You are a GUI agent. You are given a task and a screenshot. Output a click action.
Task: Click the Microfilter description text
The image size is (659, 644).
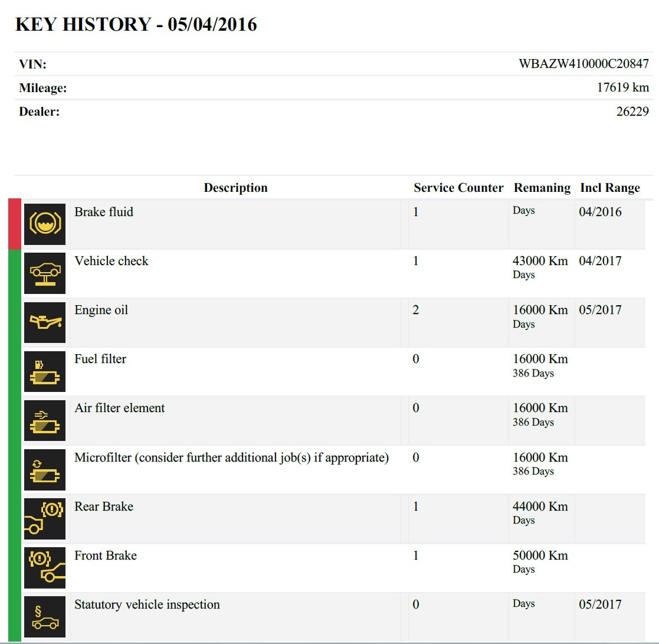click(231, 457)
